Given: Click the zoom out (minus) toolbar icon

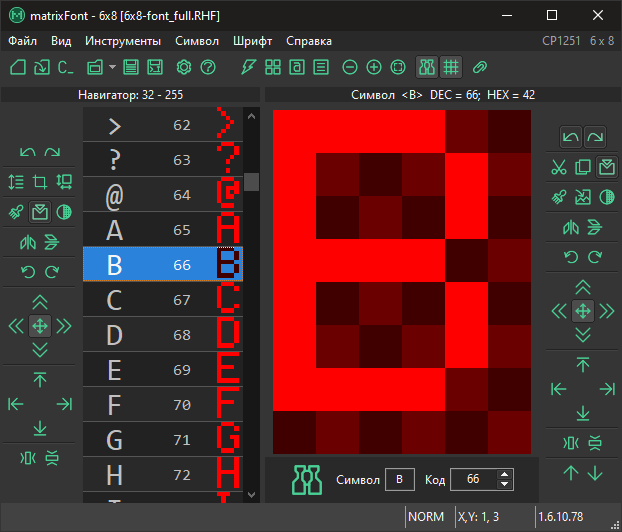Looking at the screenshot, I should coord(350,67).
